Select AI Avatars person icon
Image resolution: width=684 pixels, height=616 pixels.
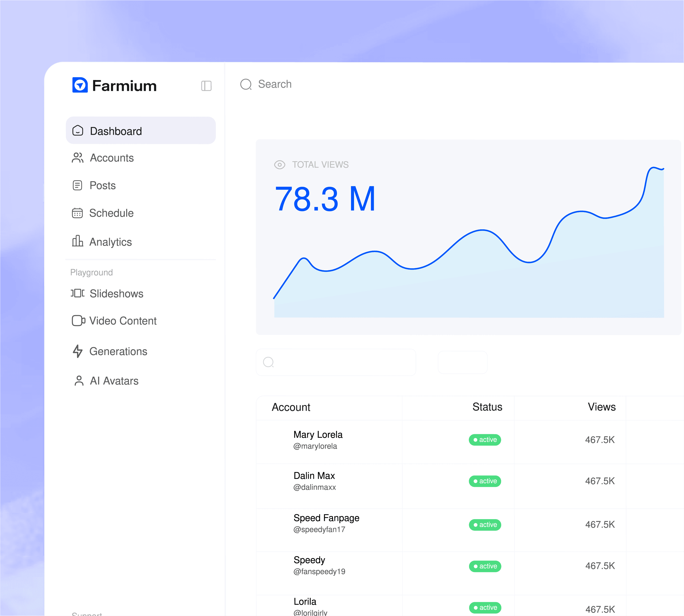coord(79,381)
